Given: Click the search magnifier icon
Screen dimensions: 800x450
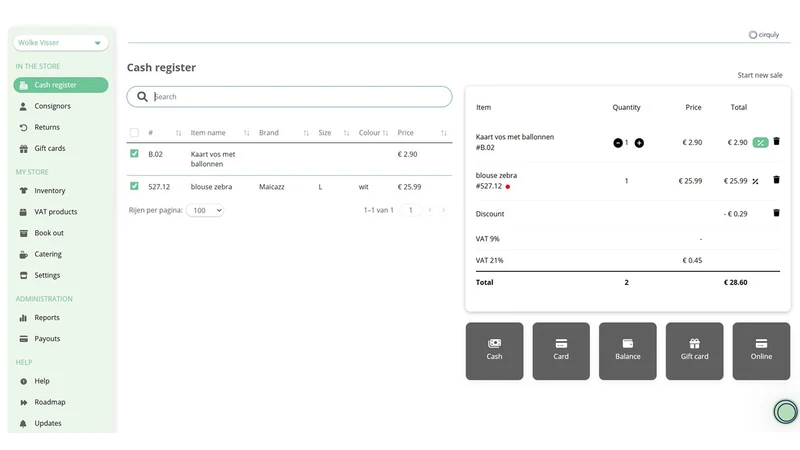Looking at the screenshot, I should [142, 96].
